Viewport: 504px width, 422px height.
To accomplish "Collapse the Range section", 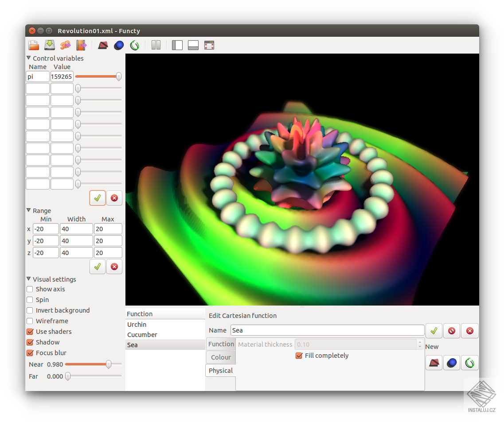I will coord(29,211).
